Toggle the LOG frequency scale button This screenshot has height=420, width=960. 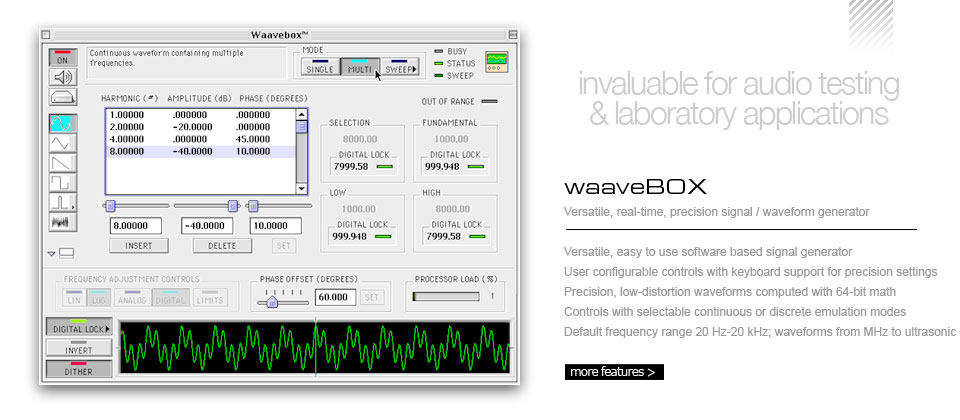[97, 298]
